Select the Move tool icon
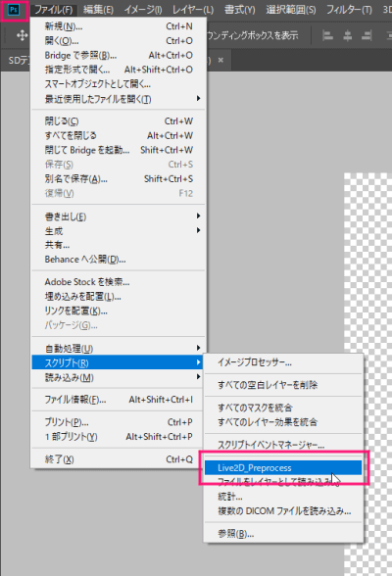This screenshot has height=576, width=392. [22, 35]
